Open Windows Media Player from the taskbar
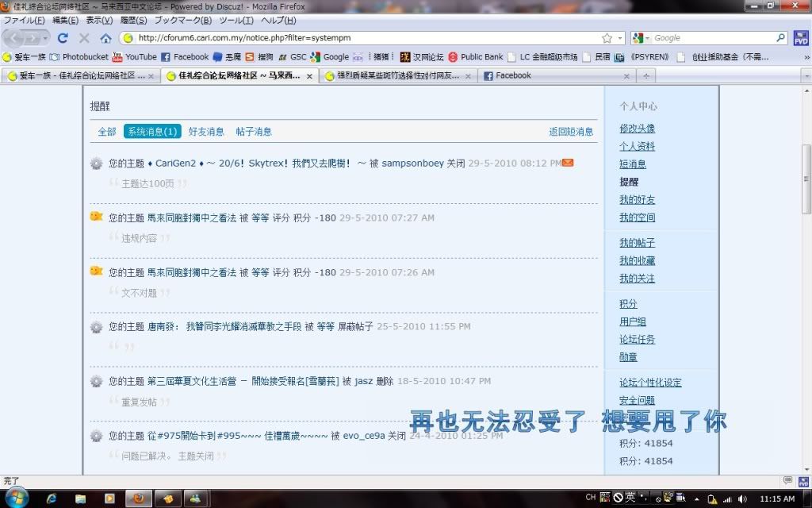812x508 pixels. [x=109, y=498]
